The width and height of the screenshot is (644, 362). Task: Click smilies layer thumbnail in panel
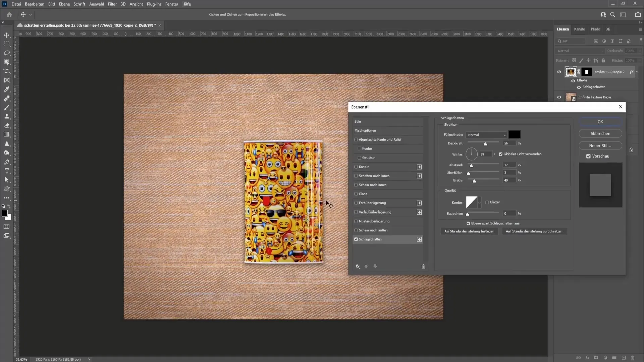pos(571,71)
